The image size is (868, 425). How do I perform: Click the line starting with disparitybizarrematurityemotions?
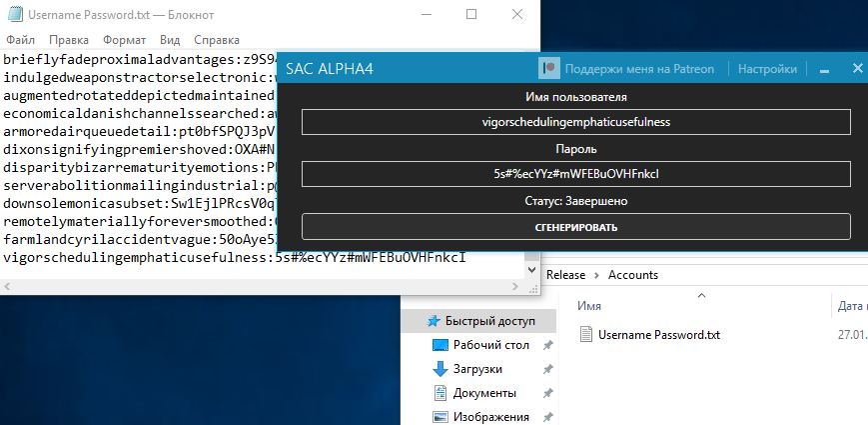click(x=139, y=167)
